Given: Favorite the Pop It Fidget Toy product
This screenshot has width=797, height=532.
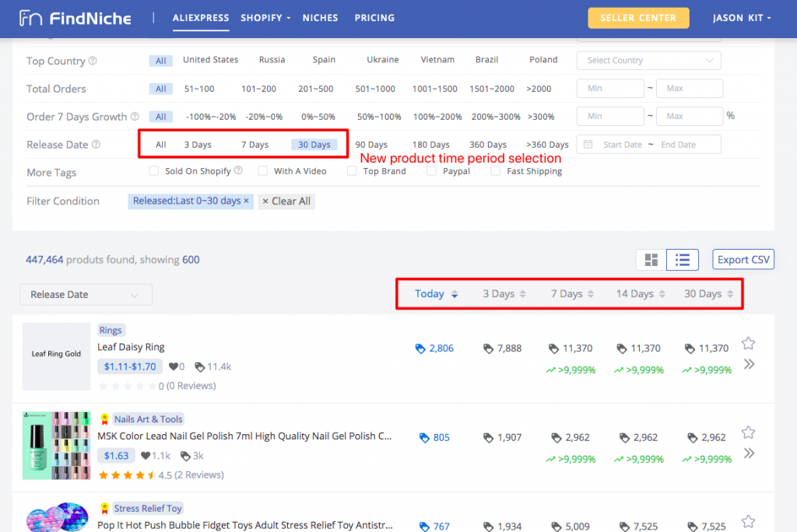Looking at the screenshot, I should pos(748,521).
